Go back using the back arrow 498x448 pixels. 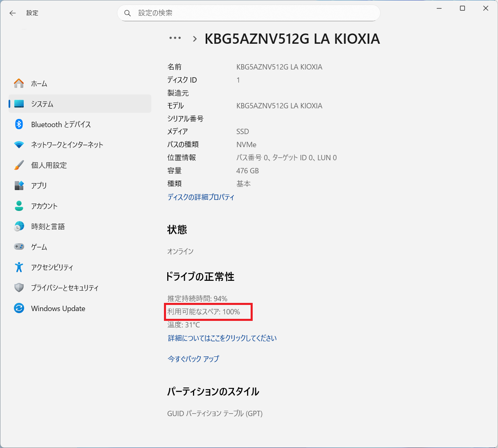coord(13,13)
